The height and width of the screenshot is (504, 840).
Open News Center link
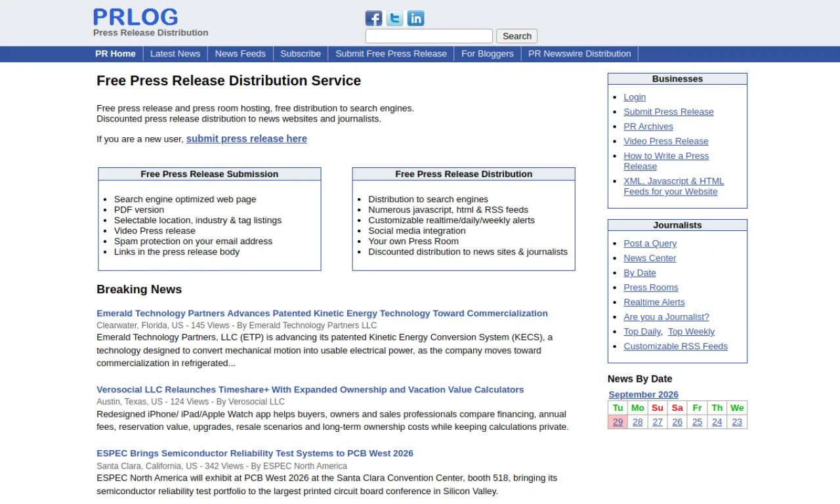650,258
